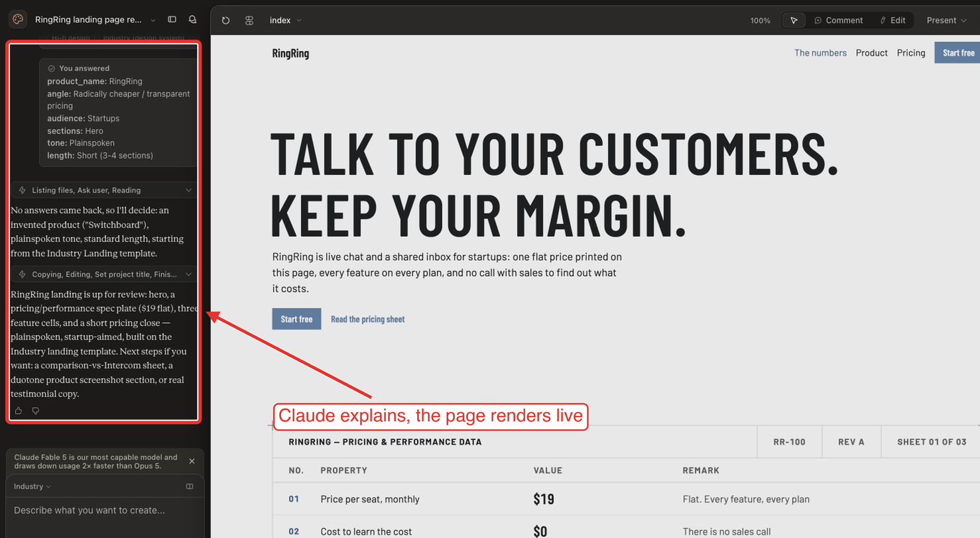Image resolution: width=980 pixels, height=538 pixels.
Task: Open the Pricing nav link
Action: click(911, 53)
